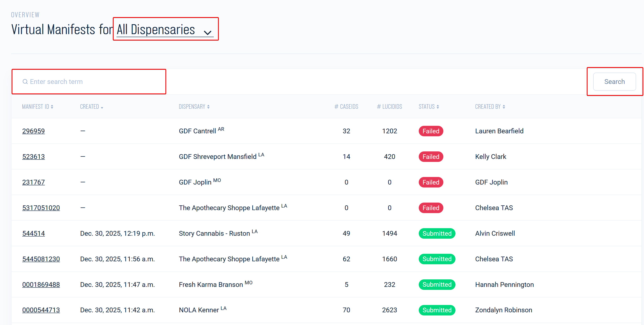Sort table by Status column

437,107
